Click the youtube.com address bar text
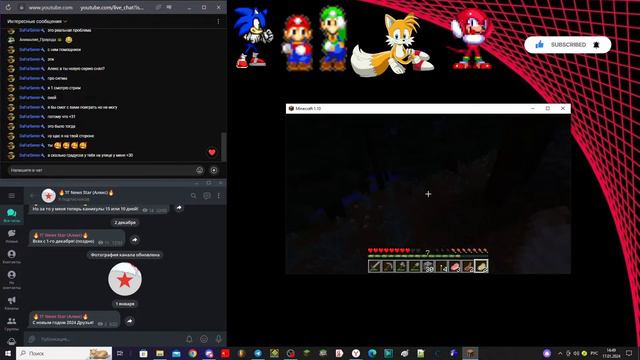 [x=112, y=7]
